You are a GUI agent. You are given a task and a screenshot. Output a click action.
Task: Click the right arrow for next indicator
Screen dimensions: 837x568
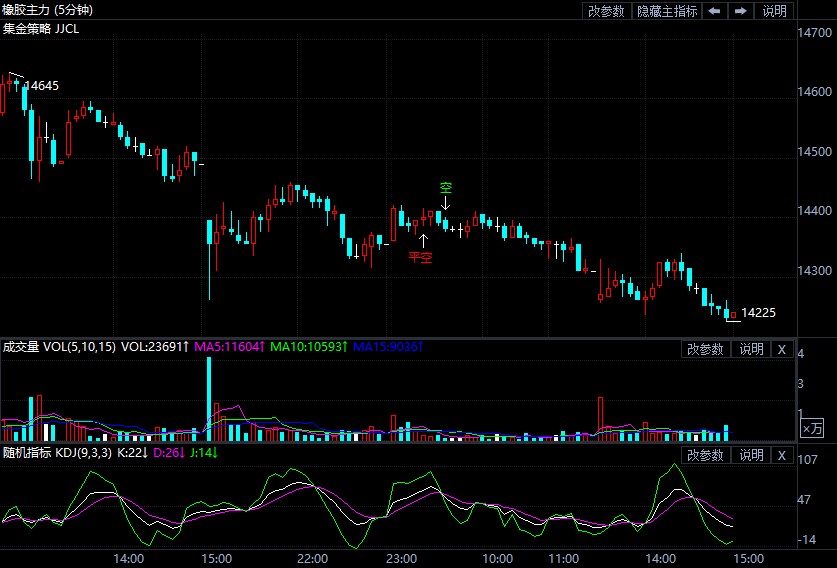(x=740, y=11)
